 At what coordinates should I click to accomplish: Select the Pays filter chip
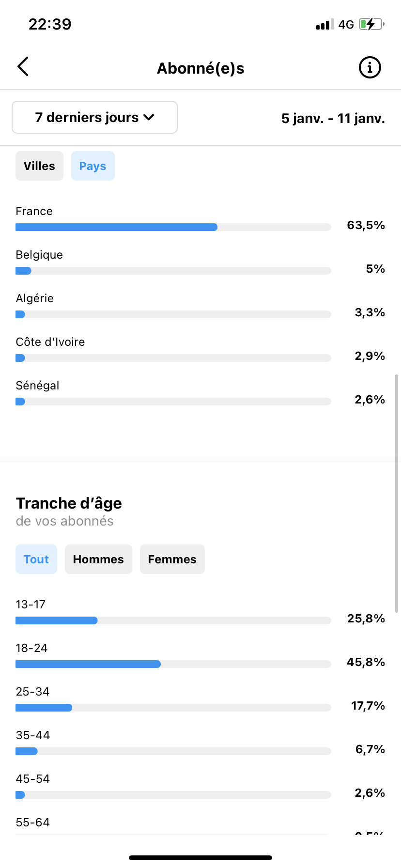93,166
